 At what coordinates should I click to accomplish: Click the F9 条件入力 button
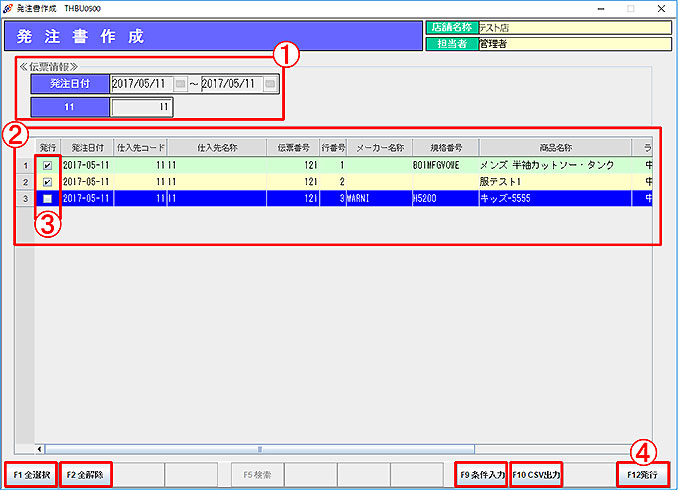[x=480, y=474]
